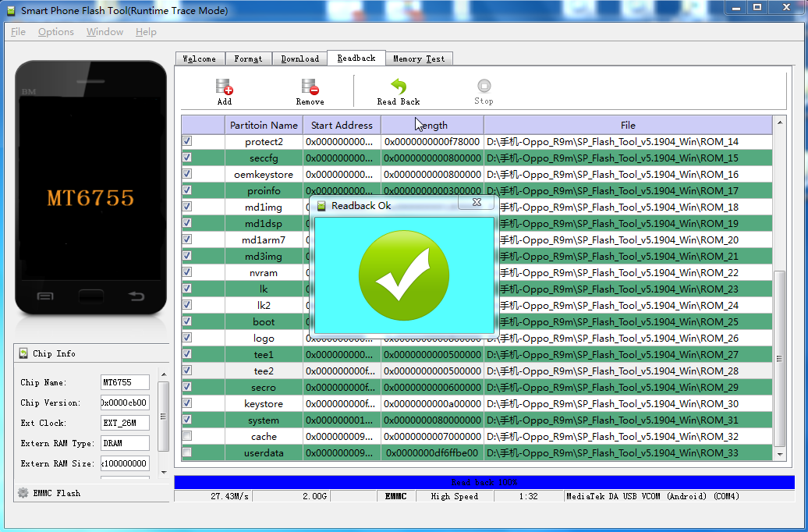Viewport: 808px width, 532px height.
Task: Uncheck the oemkeystore partition checkbox
Action: click(x=187, y=174)
